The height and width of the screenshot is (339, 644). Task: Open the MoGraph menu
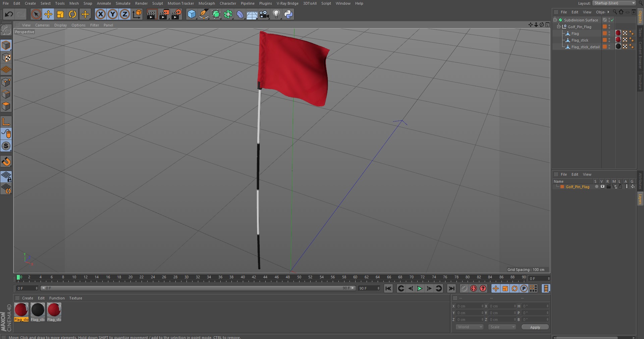207,3
